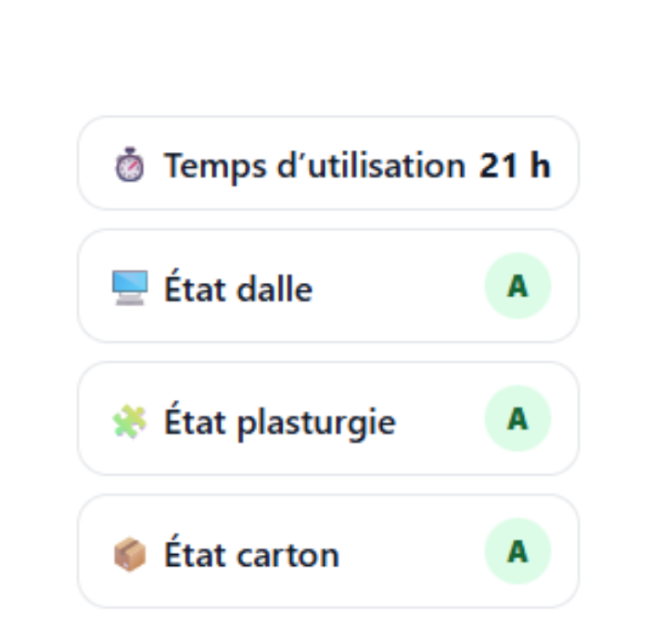Click the stopwatch icon beside Temps d'utilisation
Image resolution: width=652 pixels, height=644 pixels.
(x=130, y=167)
